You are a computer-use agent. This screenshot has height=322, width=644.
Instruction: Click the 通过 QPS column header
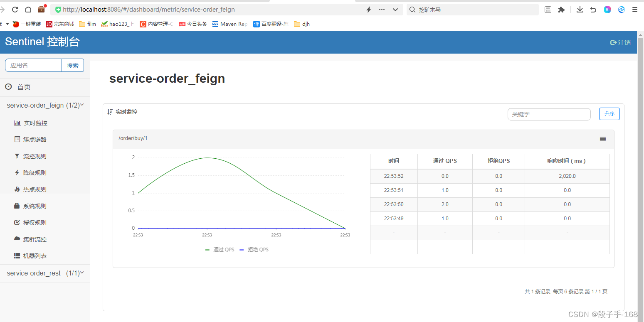click(445, 161)
